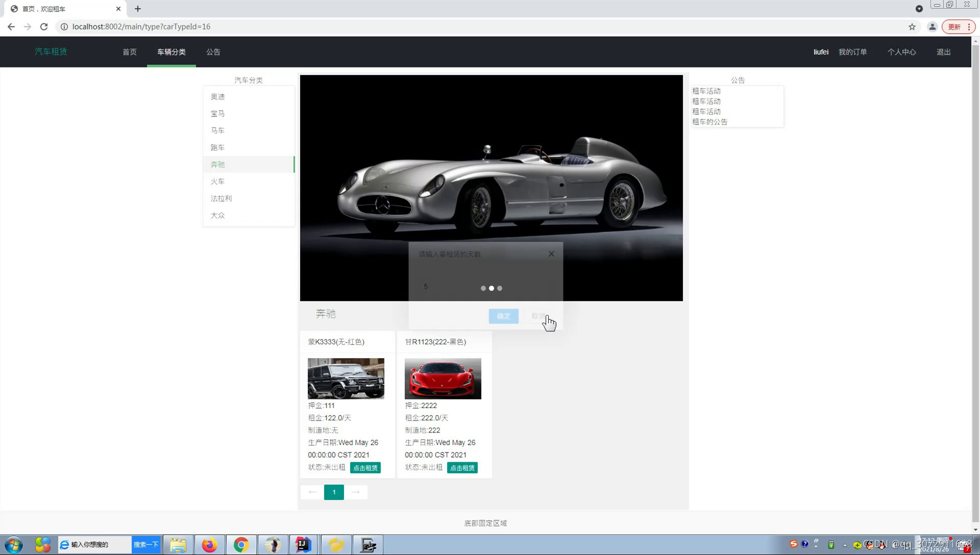Image resolution: width=980 pixels, height=555 pixels.
Task: Open the first 租车活动 announcement
Action: [x=706, y=91]
